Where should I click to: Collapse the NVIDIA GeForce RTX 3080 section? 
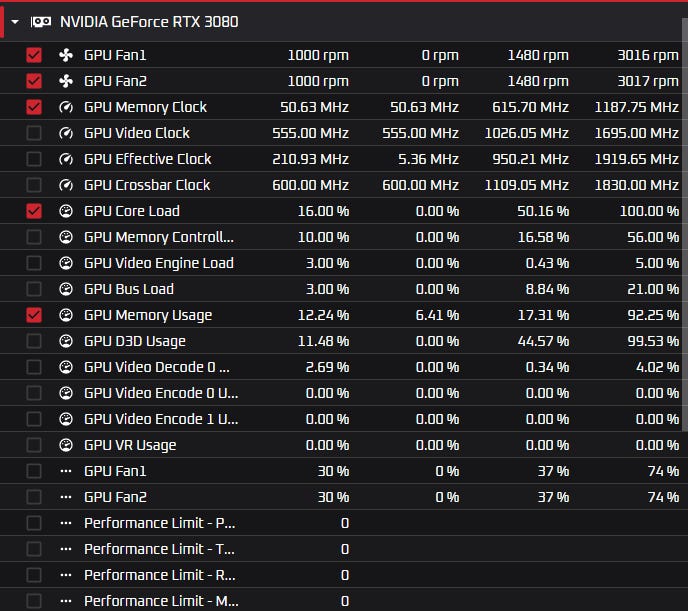[15, 21]
